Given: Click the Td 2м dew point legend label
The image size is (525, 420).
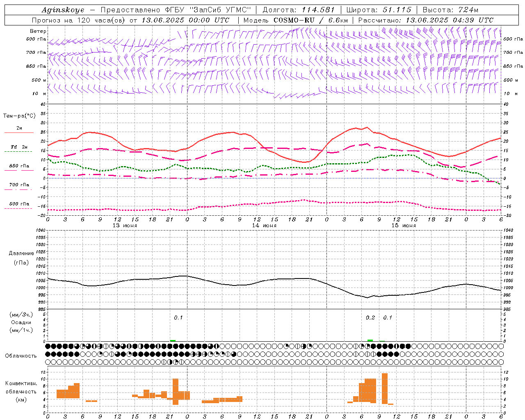Looking at the screenshot, I should point(19,147).
